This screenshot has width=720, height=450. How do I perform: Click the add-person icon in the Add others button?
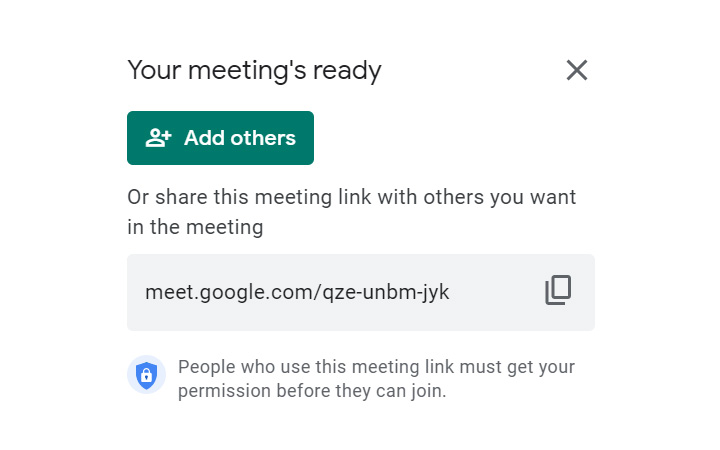[158, 138]
